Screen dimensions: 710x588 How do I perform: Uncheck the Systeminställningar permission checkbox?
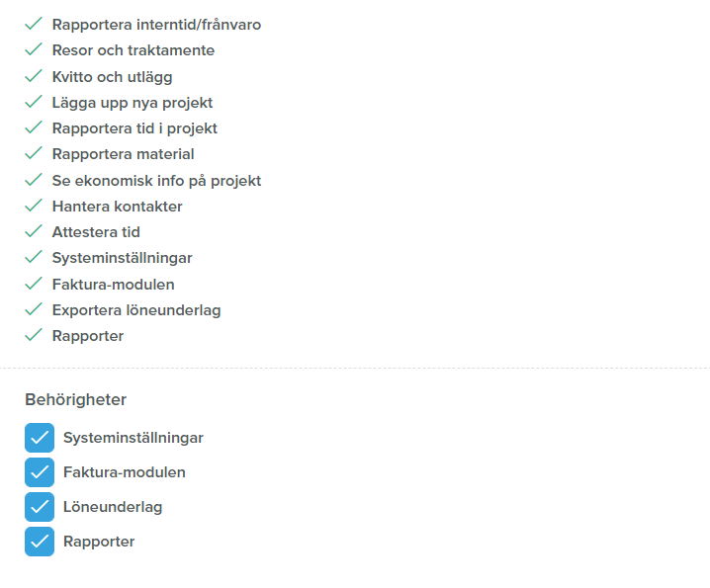tap(40, 438)
